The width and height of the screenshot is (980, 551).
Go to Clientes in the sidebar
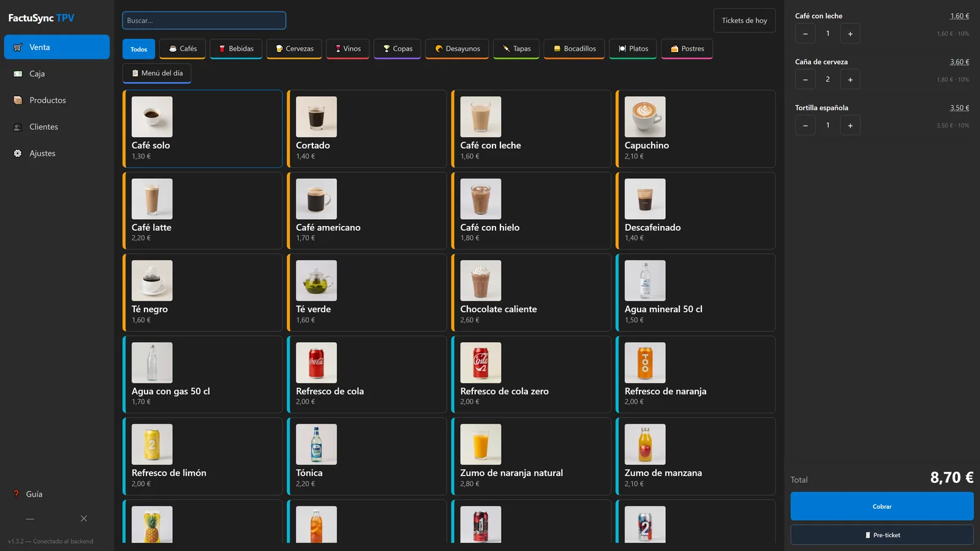pos(56,127)
